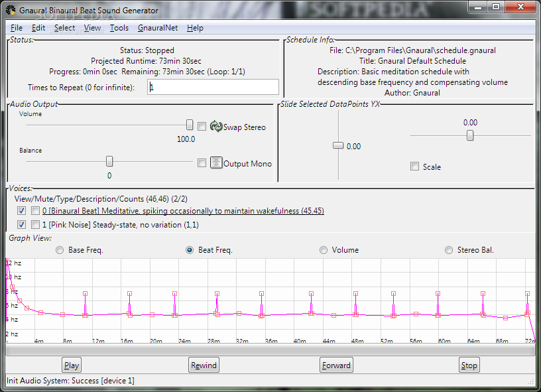Click the schedule file path text

(412, 50)
